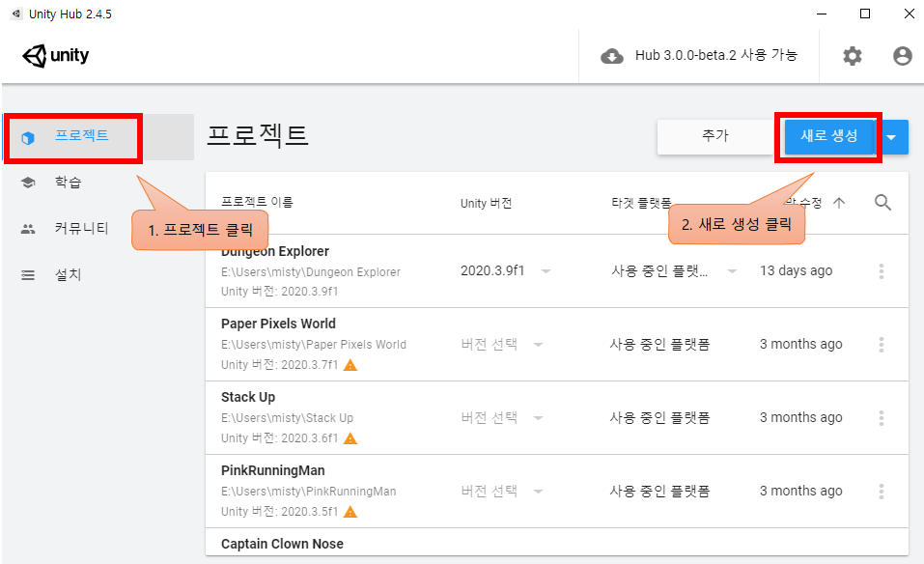Click path E:\Users\misty\Paper Pixels World
This screenshot has width=924, height=564.
pos(314,345)
